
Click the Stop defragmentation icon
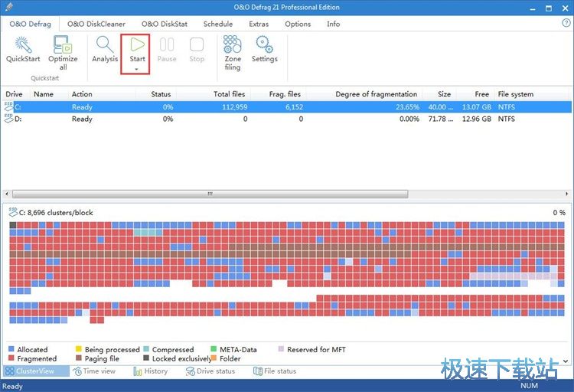(x=197, y=44)
